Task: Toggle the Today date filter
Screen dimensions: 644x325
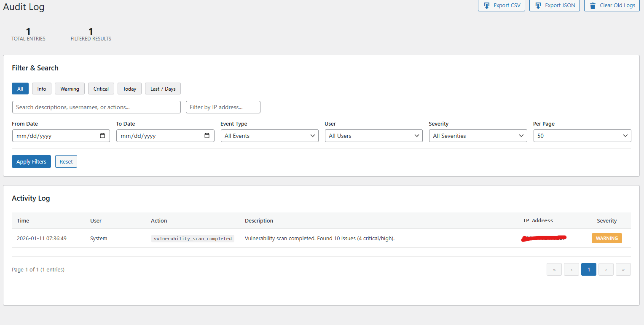Action: (129, 89)
